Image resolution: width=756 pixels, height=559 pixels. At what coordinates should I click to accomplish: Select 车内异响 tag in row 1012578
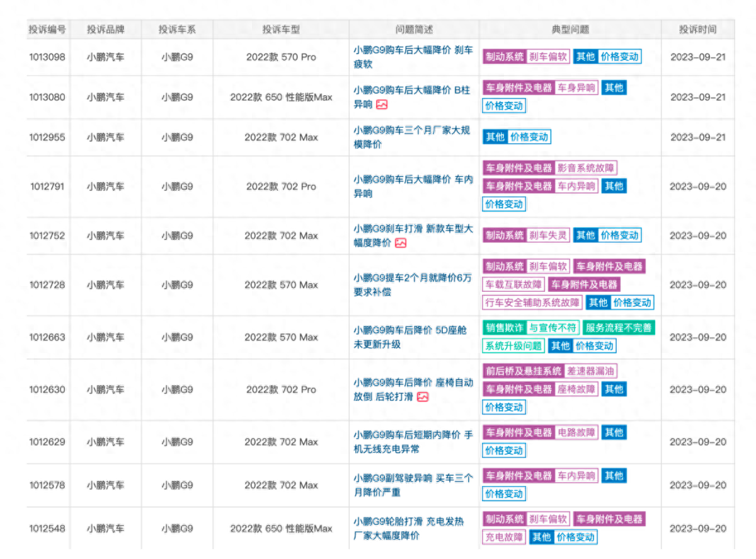[x=576, y=476]
